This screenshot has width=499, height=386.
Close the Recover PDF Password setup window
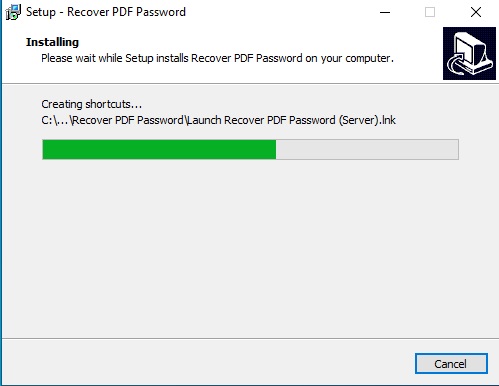point(476,12)
